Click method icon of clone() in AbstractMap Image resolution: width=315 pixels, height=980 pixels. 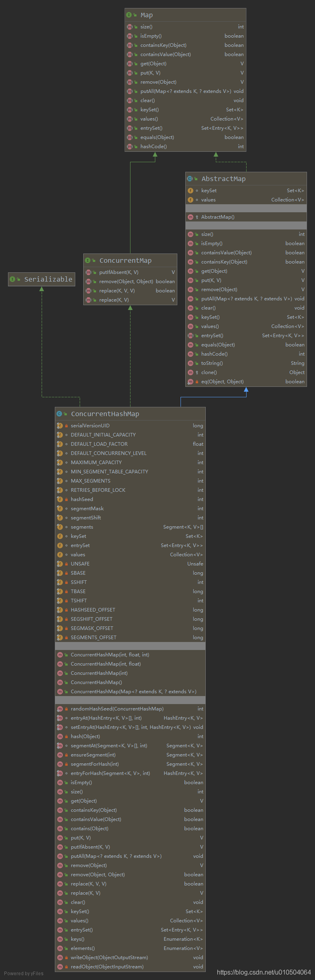click(x=191, y=372)
